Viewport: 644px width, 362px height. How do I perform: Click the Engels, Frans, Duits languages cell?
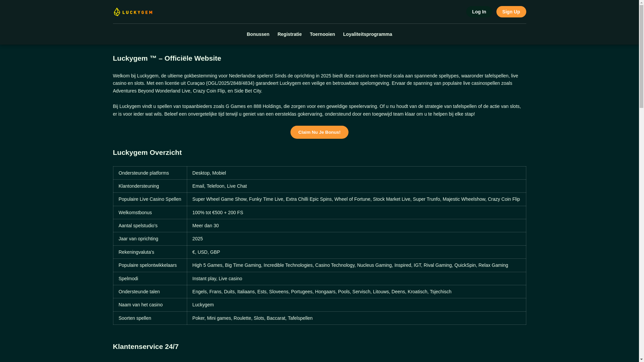click(x=356, y=292)
